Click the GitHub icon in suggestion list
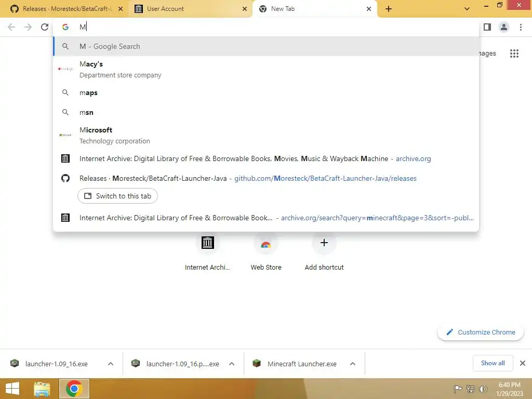Image resolution: width=532 pixels, height=399 pixels. pyautogui.click(x=65, y=178)
